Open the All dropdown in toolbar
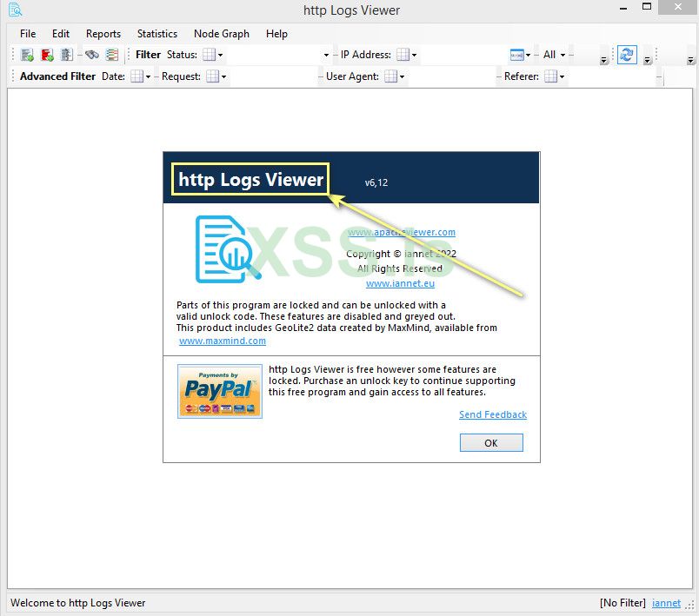Viewport: 699px width, 616px height. click(554, 55)
